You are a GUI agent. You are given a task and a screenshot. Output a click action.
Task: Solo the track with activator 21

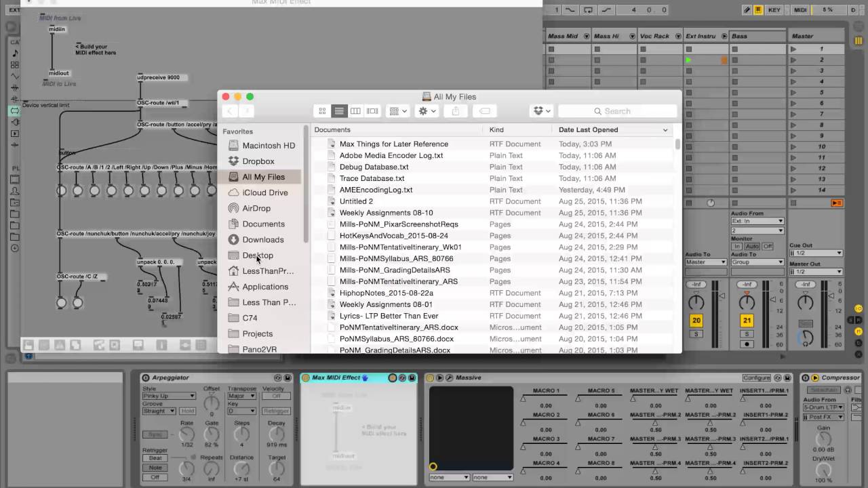coord(747,333)
